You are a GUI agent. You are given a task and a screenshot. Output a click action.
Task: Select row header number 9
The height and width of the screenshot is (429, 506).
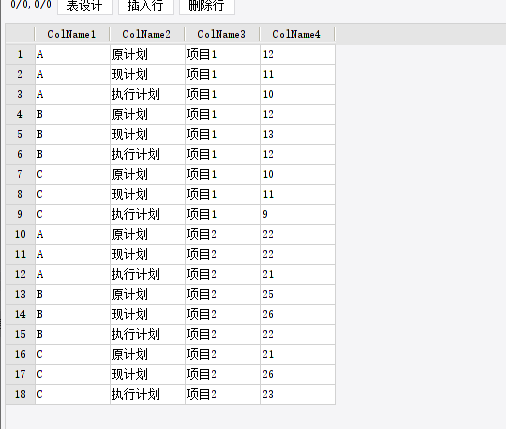tap(20, 214)
